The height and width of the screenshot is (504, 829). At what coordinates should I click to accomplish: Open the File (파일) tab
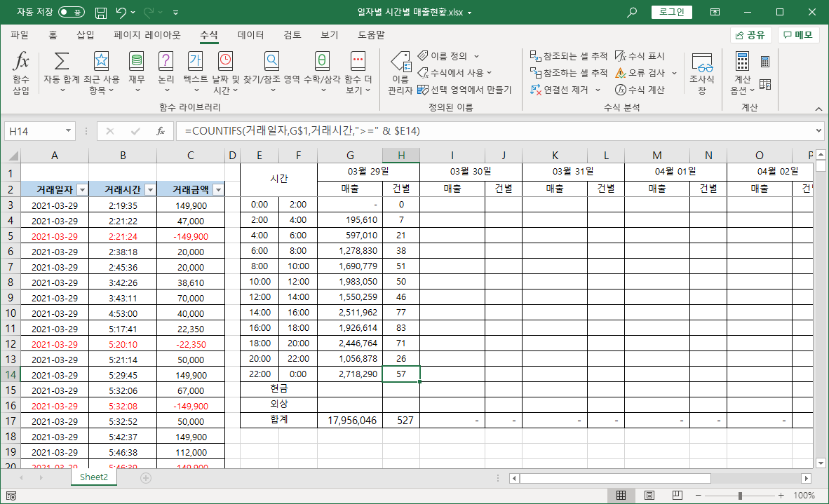20,35
